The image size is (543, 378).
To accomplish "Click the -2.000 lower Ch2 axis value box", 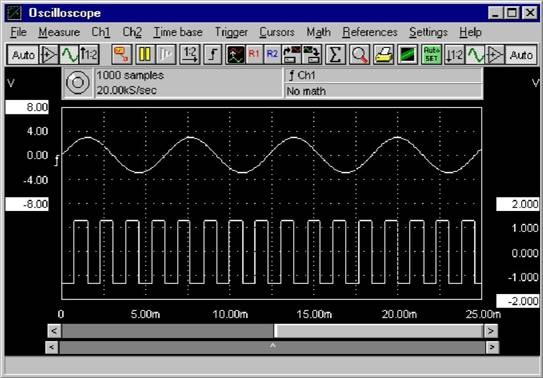I will click(x=518, y=301).
